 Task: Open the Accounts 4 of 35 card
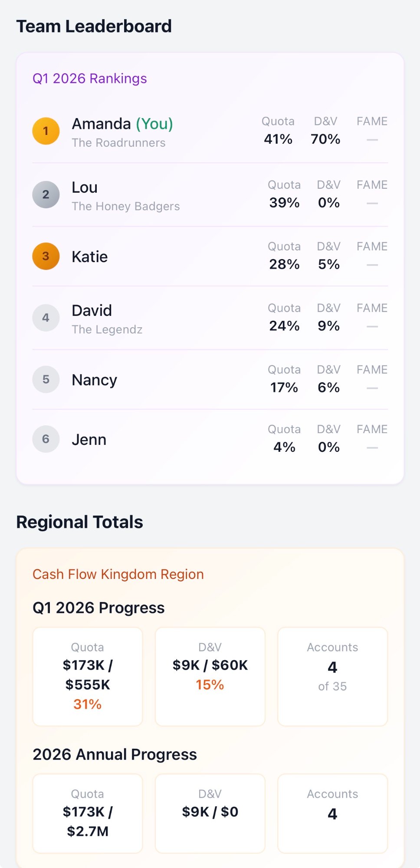point(332,677)
